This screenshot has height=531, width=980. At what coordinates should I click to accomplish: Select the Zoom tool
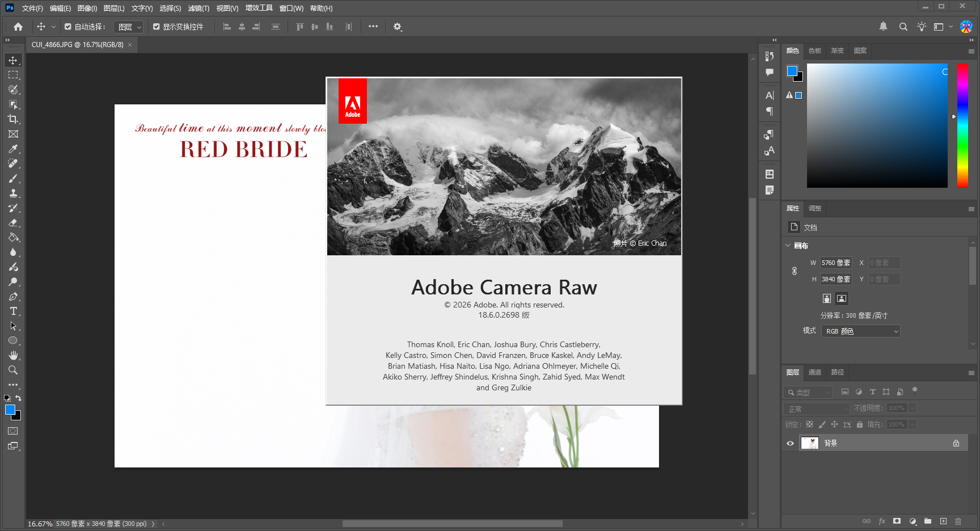[x=13, y=370]
